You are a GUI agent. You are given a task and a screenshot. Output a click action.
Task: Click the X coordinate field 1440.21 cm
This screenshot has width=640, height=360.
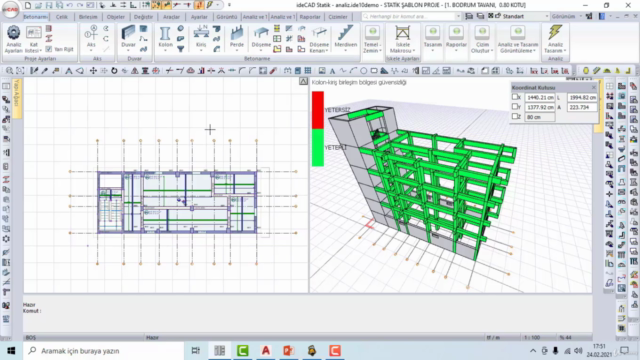tap(540, 98)
